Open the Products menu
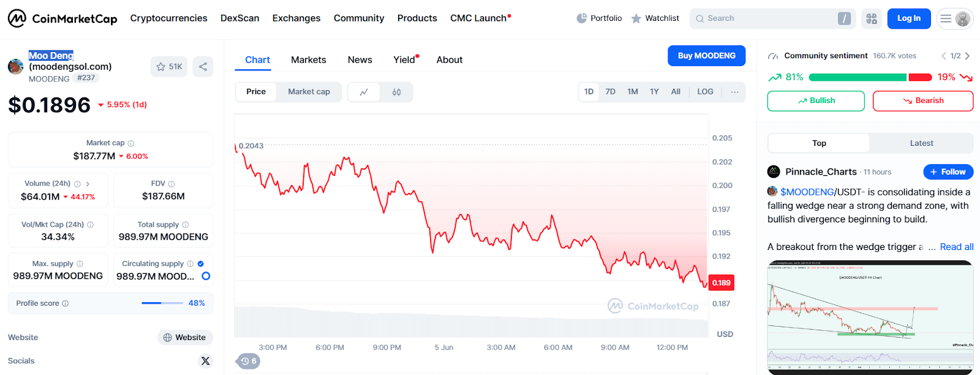The width and height of the screenshot is (980, 375). 417,18
